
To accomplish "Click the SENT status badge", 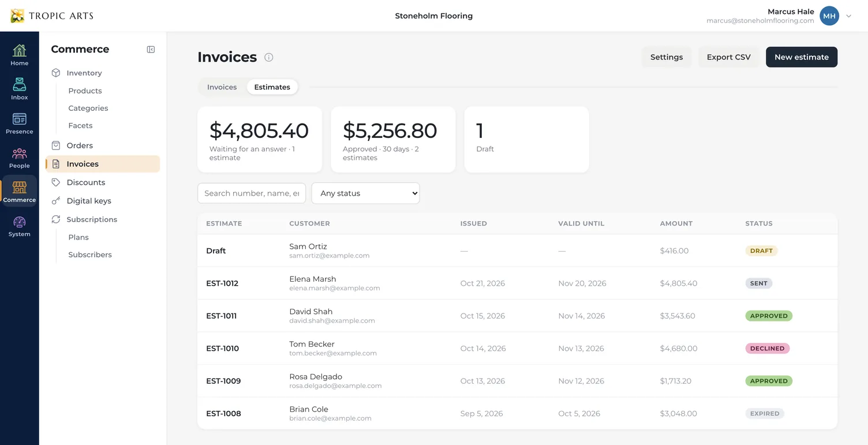I will point(758,283).
